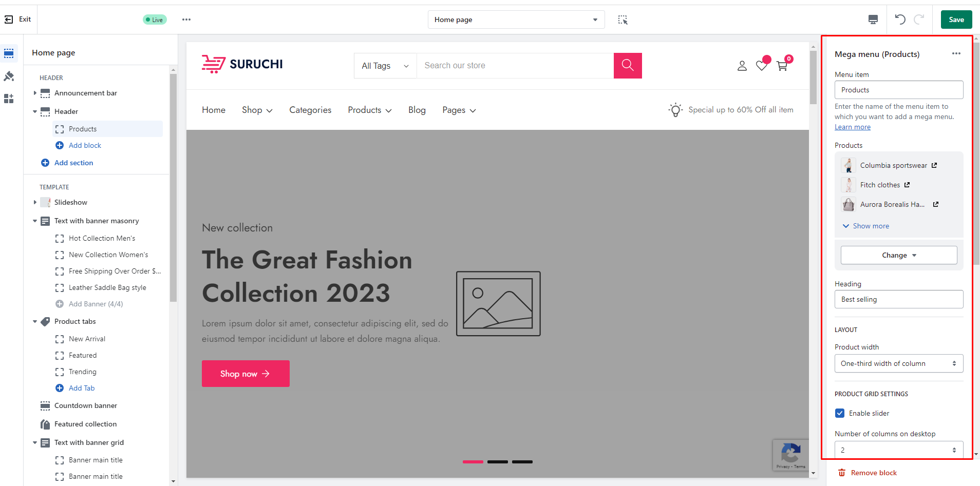Collapse the Product tabs section
This screenshot has height=486, width=980.
coord(35,322)
